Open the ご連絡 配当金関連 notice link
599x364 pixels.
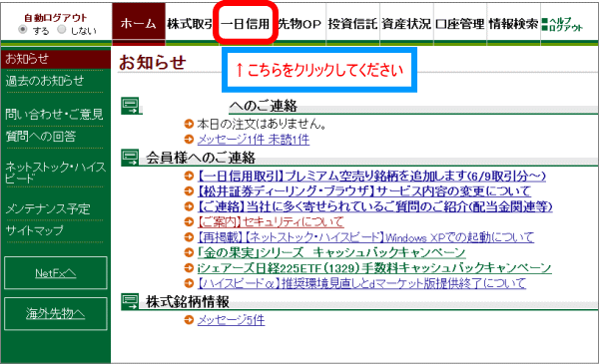[374, 206]
